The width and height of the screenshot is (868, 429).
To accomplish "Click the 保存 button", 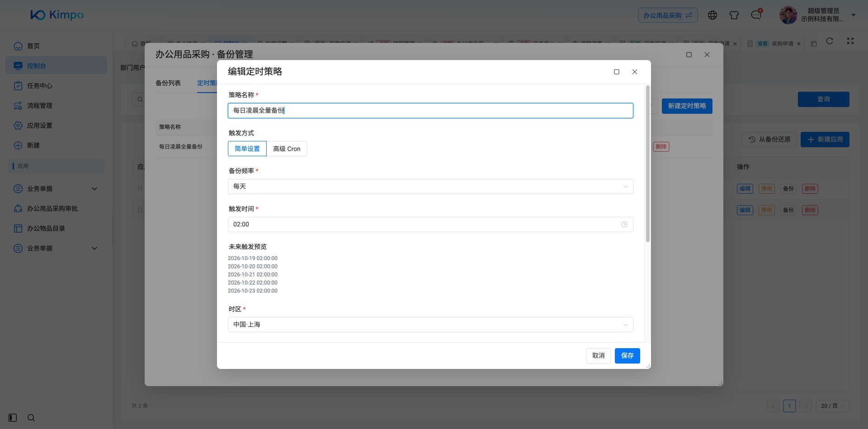I will [627, 356].
